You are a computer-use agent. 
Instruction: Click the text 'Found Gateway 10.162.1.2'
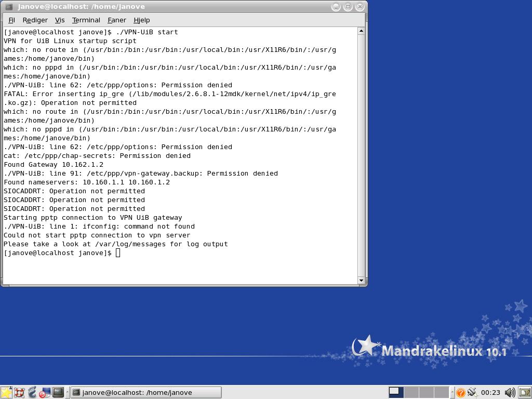[54, 165]
